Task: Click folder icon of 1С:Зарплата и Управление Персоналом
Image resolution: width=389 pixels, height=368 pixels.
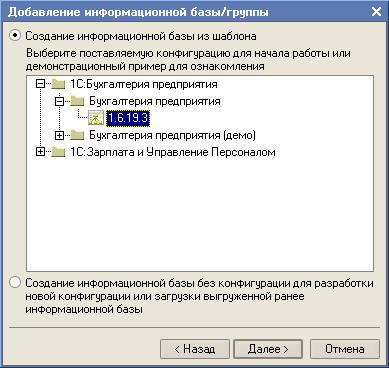Action: pyautogui.click(x=58, y=152)
